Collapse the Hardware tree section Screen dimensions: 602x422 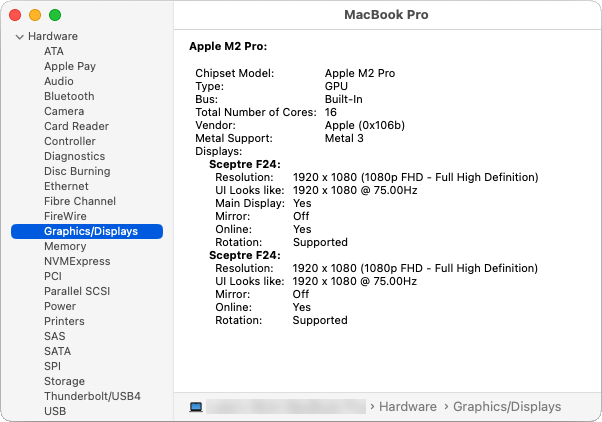coord(19,37)
